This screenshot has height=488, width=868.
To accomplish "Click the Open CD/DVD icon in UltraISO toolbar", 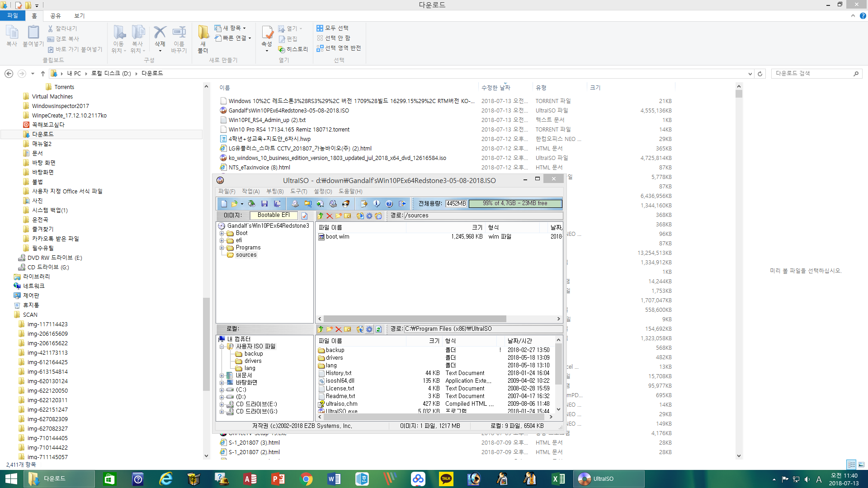I will pos(252,204).
